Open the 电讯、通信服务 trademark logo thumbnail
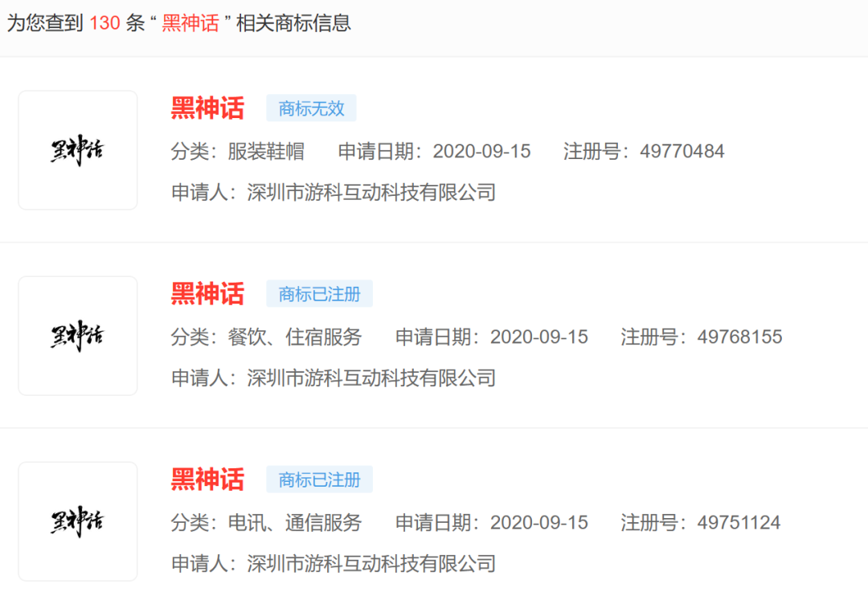This screenshot has height=600, width=868. tap(77, 521)
